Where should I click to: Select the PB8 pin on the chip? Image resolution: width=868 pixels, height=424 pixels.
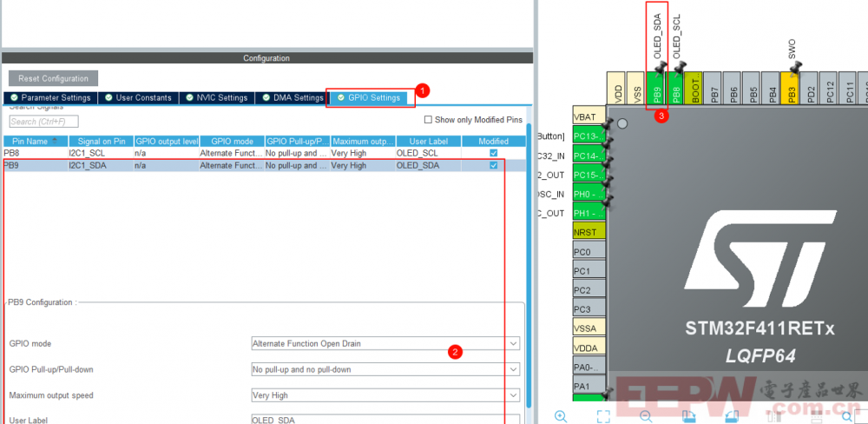(x=674, y=88)
